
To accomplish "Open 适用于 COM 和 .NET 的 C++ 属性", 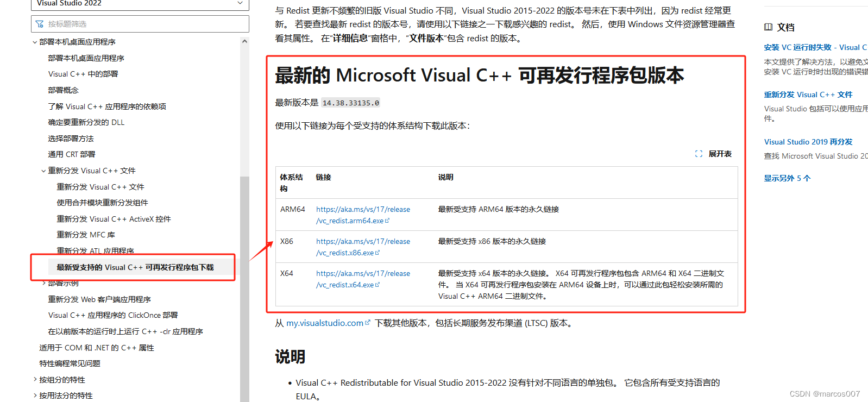I will (x=97, y=348).
